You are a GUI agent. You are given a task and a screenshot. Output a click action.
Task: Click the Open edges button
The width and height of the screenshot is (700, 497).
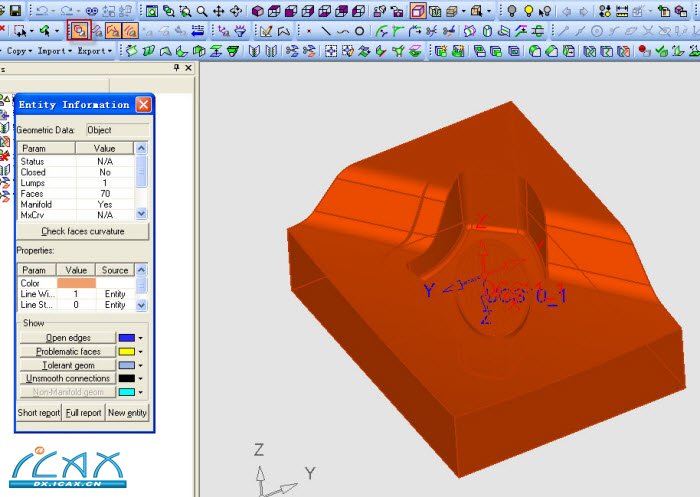coord(68,338)
